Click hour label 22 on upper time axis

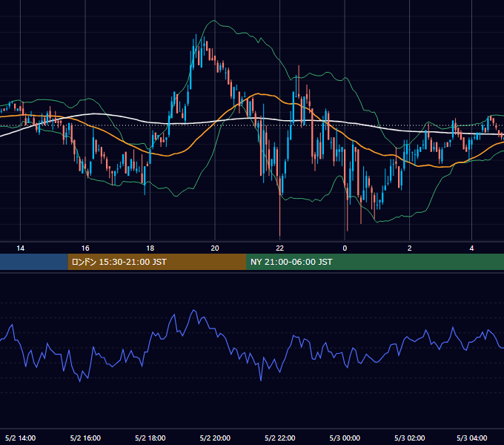pos(279,248)
